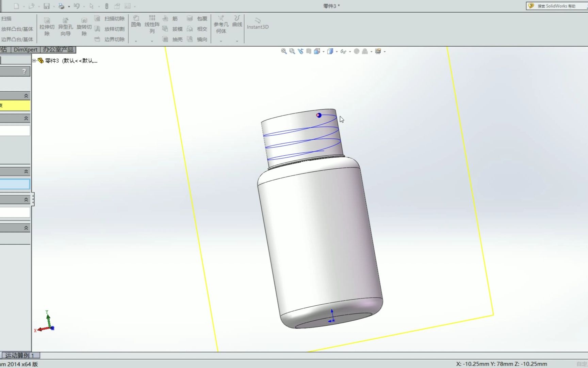
Task: Click the 搜索 SolidWorks 帮助 search field
Action: point(557,6)
